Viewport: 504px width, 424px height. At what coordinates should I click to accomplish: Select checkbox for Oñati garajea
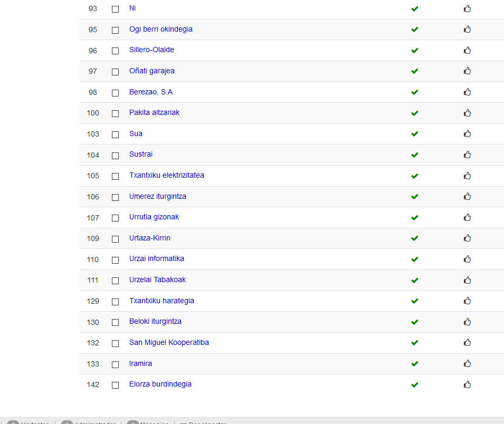(x=116, y=72)
